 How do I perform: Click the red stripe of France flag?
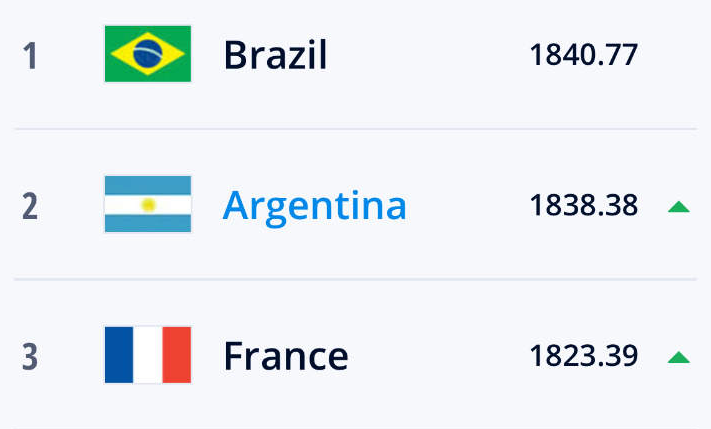click(x=176, y=355)
